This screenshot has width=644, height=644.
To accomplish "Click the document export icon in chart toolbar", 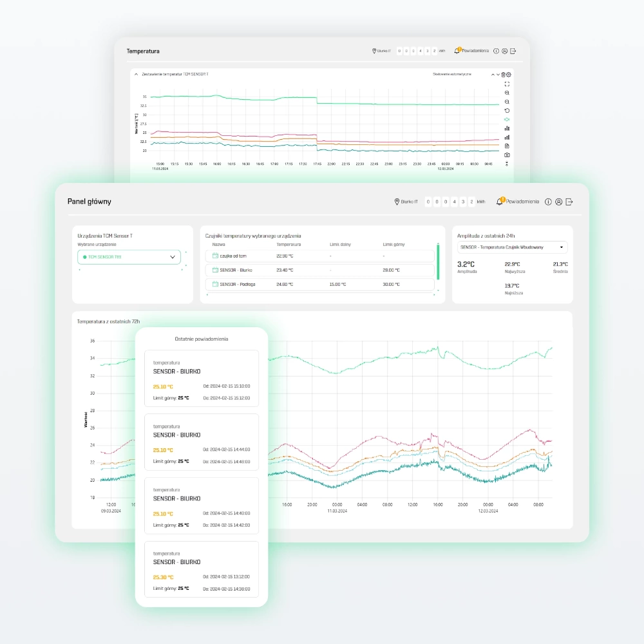I will pyautogui.click(x=507, y=146).
